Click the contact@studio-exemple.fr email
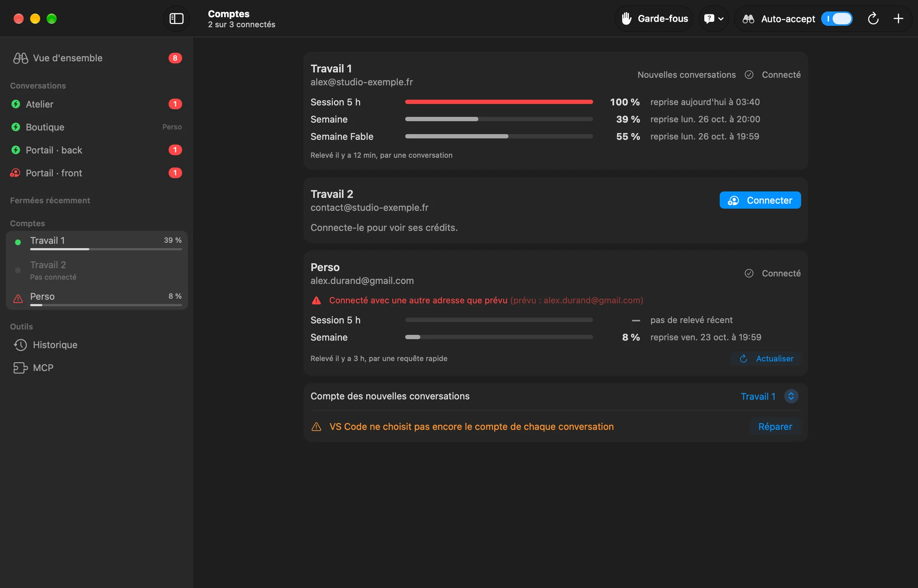The width and height of the screenshot is (918, 588). tap(369, 207)
